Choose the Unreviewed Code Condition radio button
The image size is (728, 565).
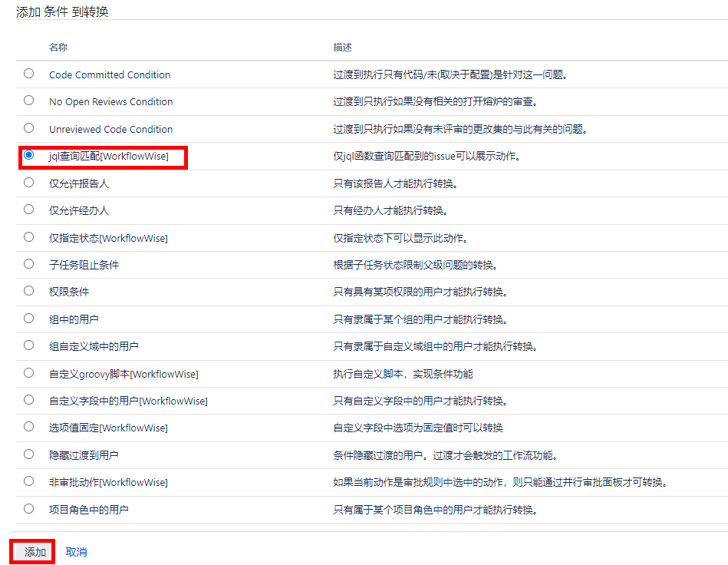(29, 128)
